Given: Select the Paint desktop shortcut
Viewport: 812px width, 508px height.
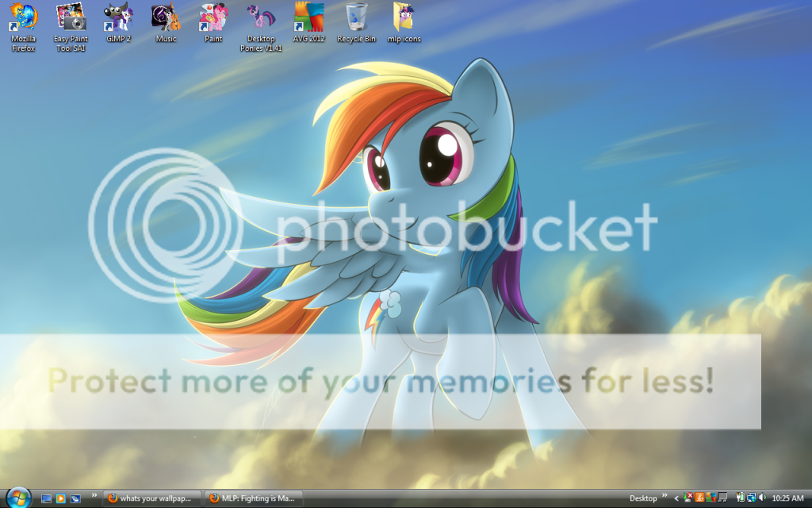Looking at the screenshot, I should pos(213,23).
